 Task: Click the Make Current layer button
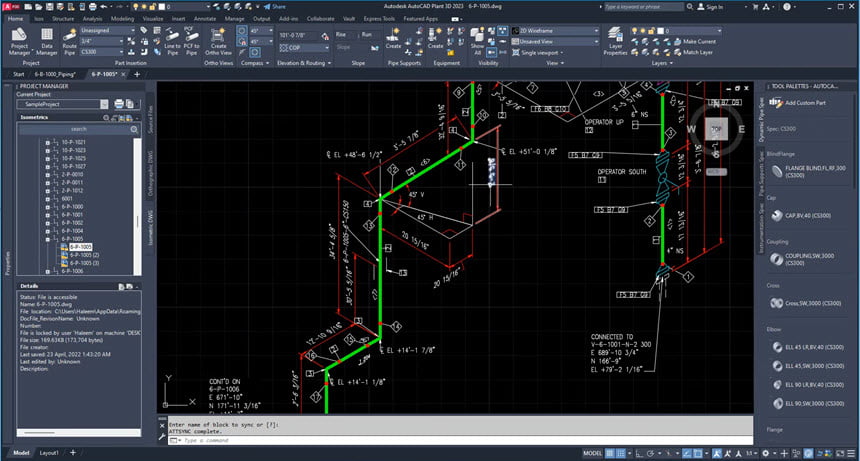pyautogui.click(x=693, y=42)
